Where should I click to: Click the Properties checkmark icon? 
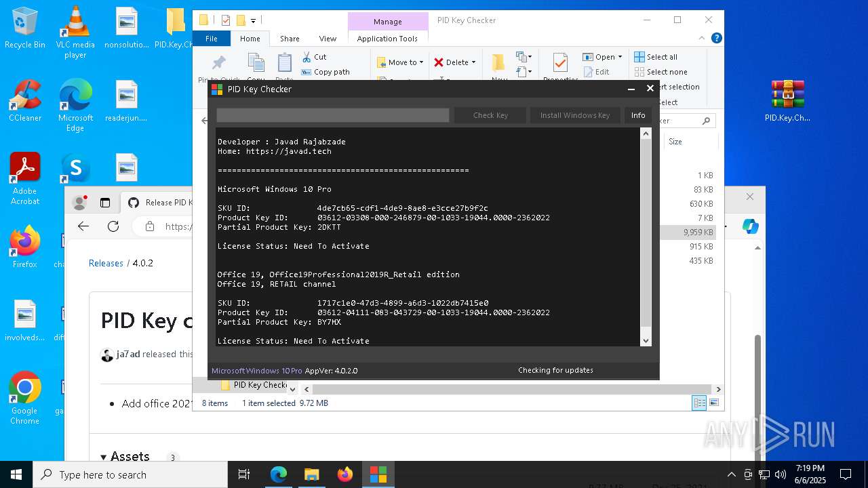(x=560, y=63)
